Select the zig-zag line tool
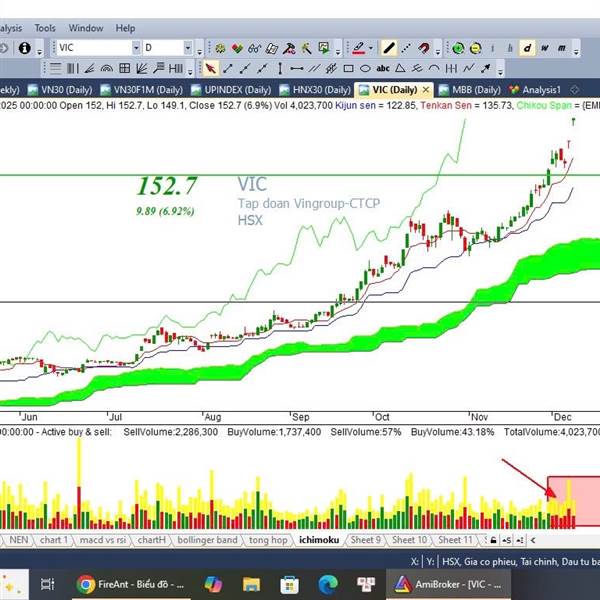Viewport: 600px width, 600px height. coord(468,68)
